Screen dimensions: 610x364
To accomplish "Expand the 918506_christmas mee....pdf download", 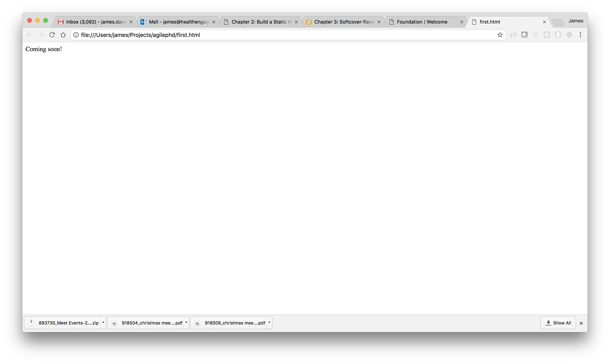I will (x=269, y=322).
